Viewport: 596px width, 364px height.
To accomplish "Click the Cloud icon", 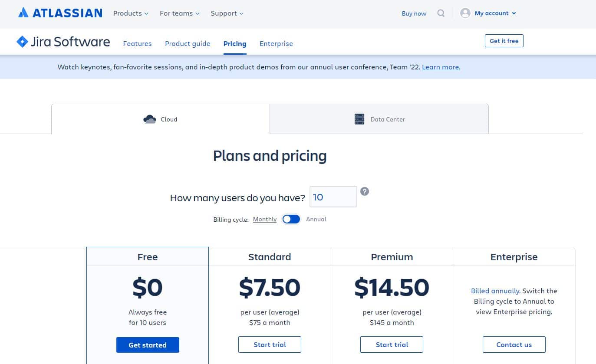I will click(150, 119).
